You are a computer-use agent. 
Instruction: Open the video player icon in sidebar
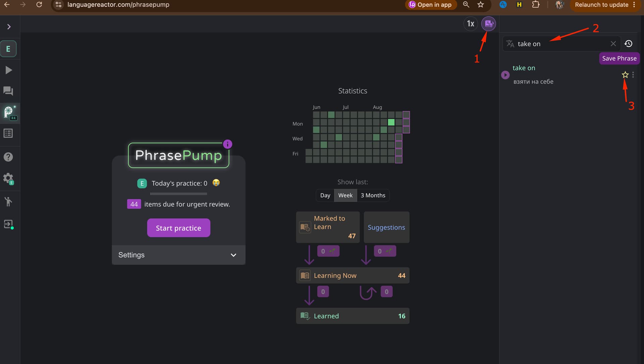click(x=9, y=70)
